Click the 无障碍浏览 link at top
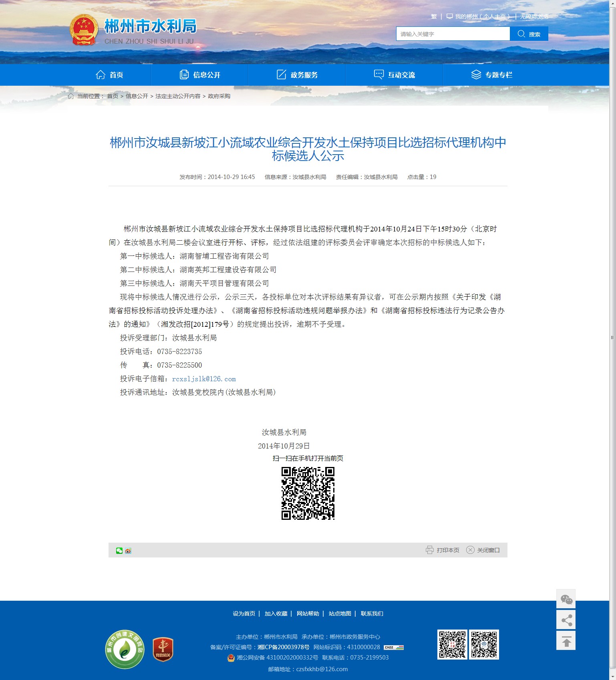This screenshot has height=680, width=616. (534, 16)
